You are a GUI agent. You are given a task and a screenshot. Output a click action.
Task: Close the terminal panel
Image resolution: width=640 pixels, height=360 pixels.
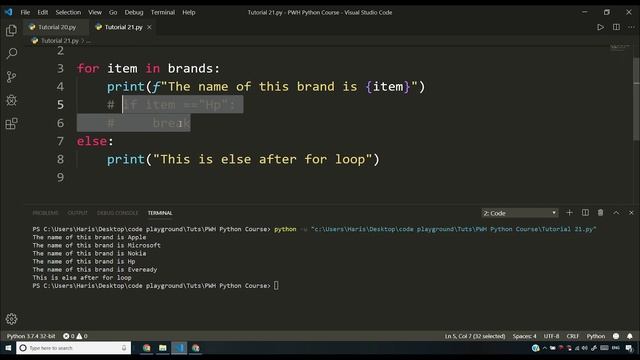pyautogui.click(x=631, y=213)
